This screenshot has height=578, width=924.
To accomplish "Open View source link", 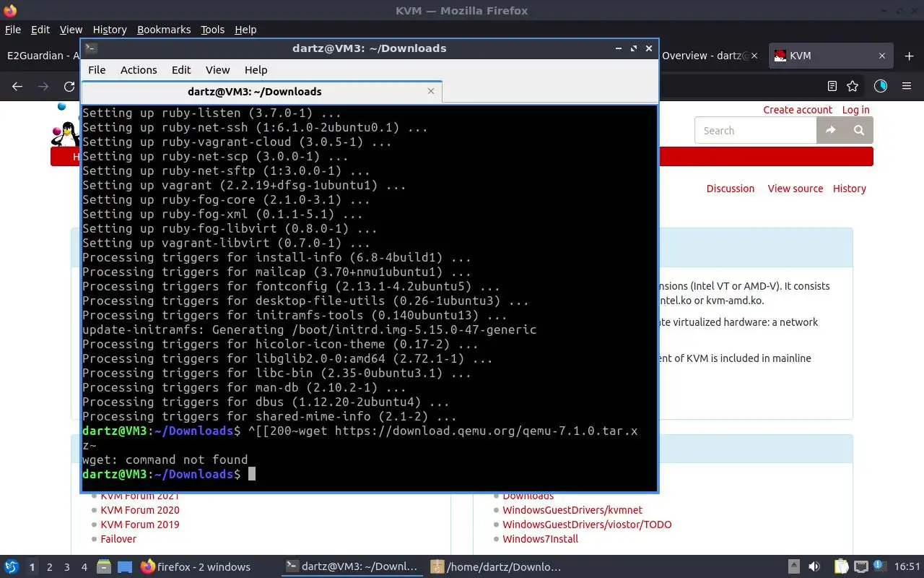I will (x=795, y=189).
